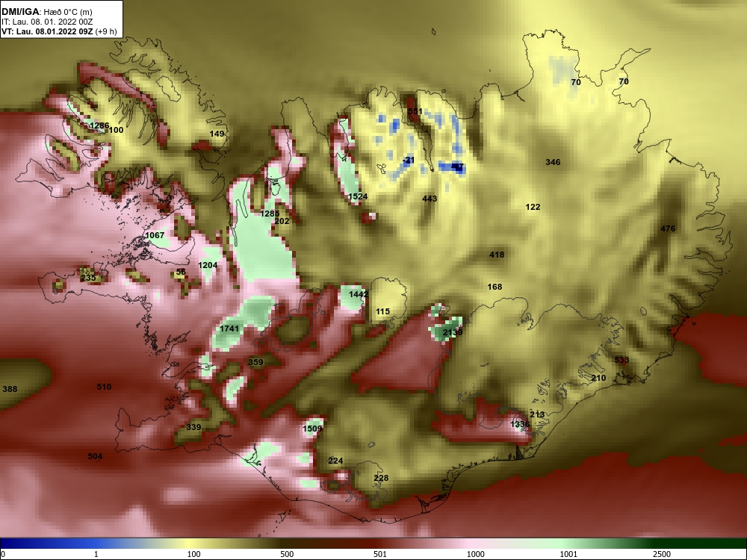Click the 510 value on the map
Viewport: 747px width, 560px height.
(x=104, y=387)
